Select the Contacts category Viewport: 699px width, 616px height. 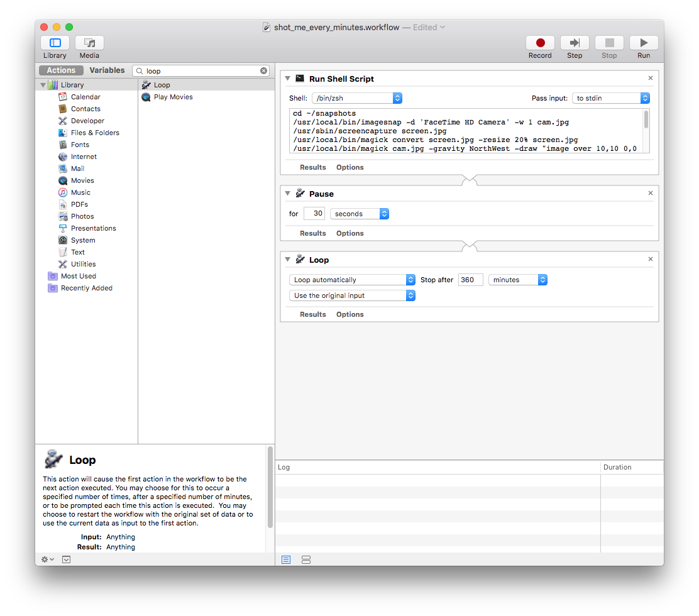point(85,109)
